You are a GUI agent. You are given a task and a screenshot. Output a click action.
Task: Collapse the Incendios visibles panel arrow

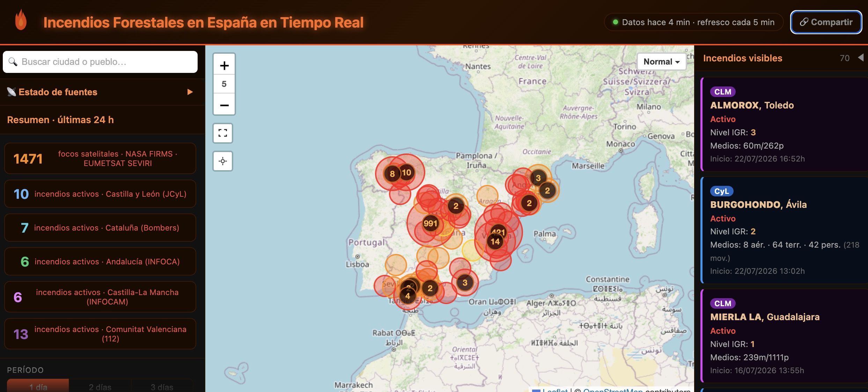[x=861, y=58]
